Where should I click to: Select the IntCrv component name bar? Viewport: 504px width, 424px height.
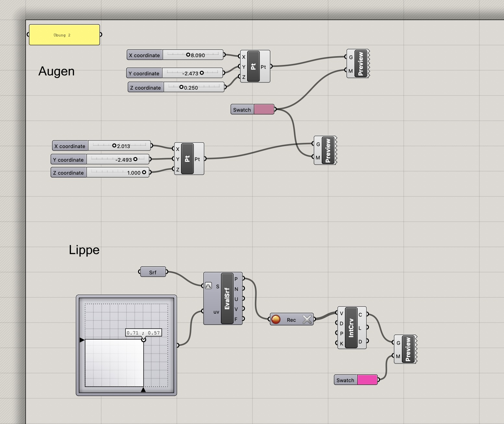[351, 328]
